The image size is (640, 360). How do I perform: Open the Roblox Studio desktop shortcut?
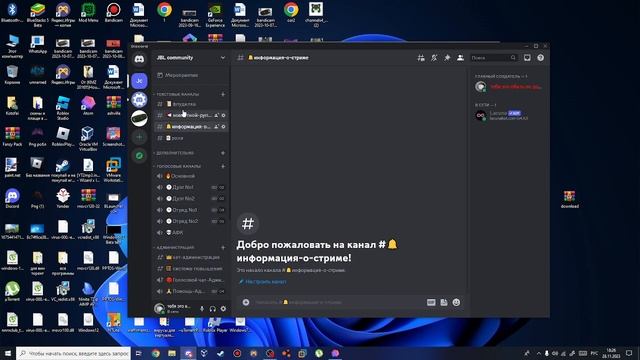63,107
